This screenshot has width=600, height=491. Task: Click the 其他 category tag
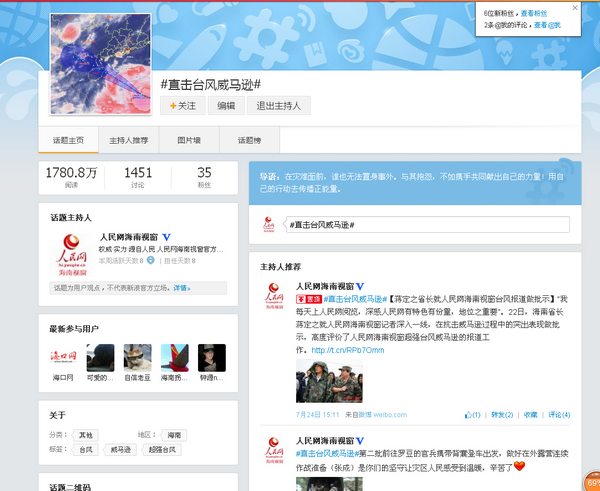click(86, 435)
